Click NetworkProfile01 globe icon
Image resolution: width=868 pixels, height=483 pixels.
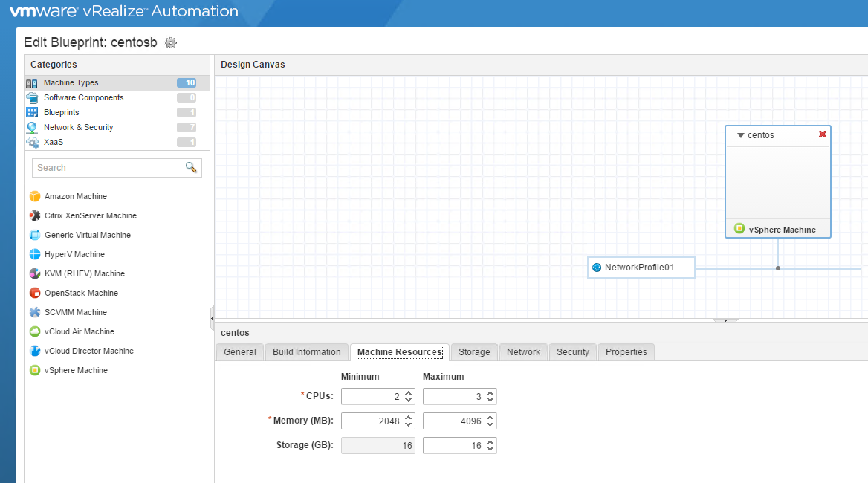(x=597, y=268)
